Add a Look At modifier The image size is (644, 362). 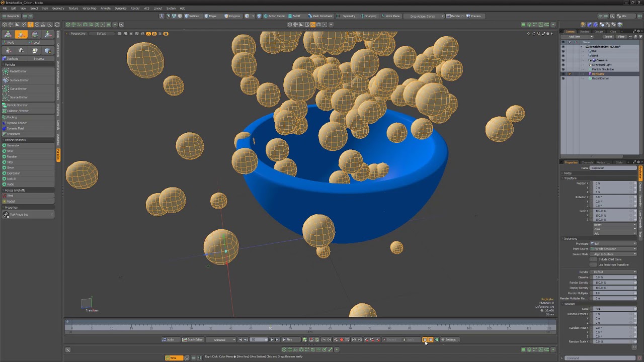tap(28, 178)
